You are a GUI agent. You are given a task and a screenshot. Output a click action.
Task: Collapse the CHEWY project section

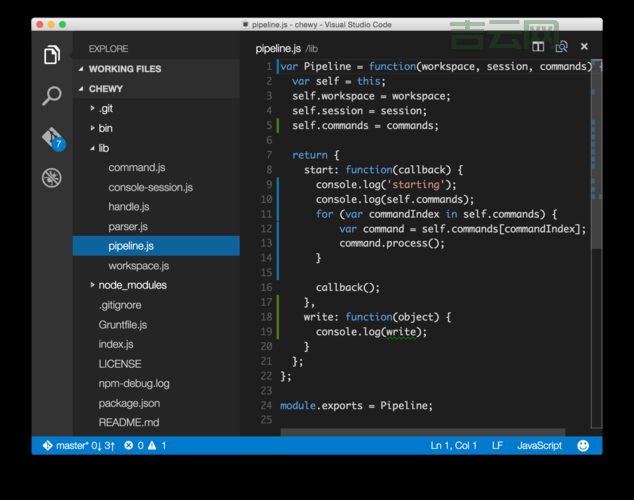(105, 89)
